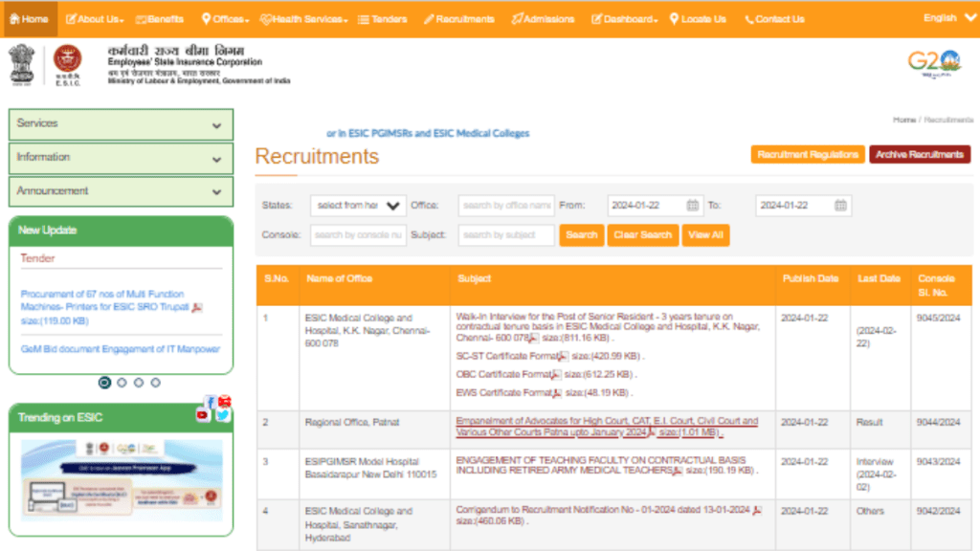Select the second carousel dot indicator

pyautogui.click(x=122, y=383)
